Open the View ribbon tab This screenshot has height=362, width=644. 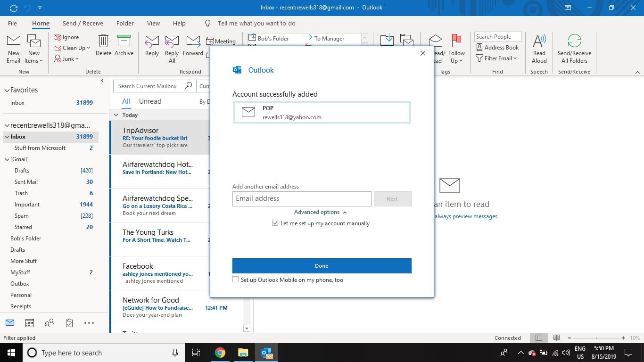[x=153, y=23]
